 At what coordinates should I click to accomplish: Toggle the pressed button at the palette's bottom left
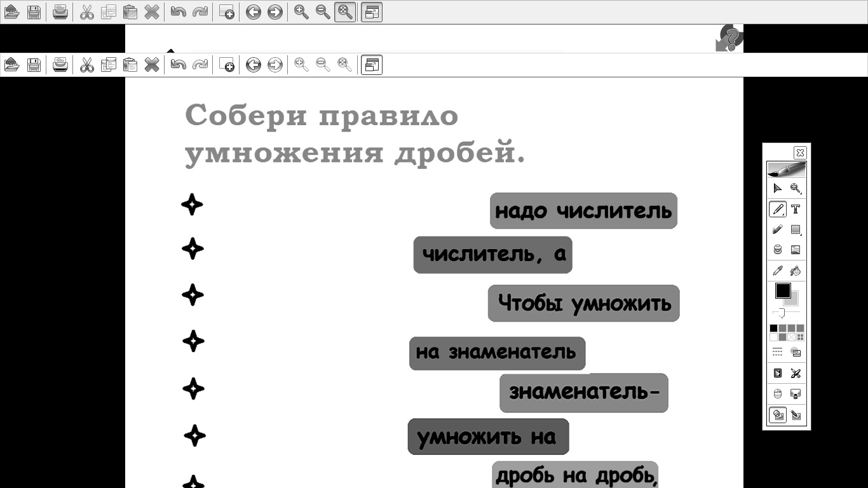tap(777, 415)
